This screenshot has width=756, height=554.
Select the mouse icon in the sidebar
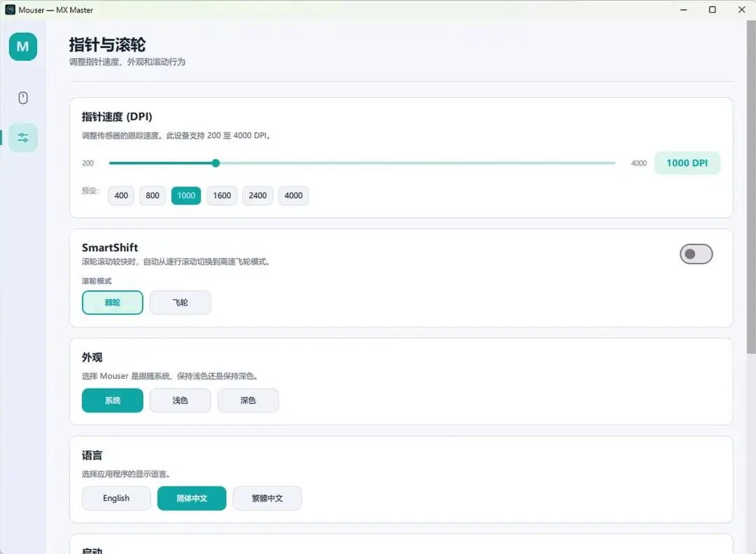pyautogui.click(x=23, y=97)
